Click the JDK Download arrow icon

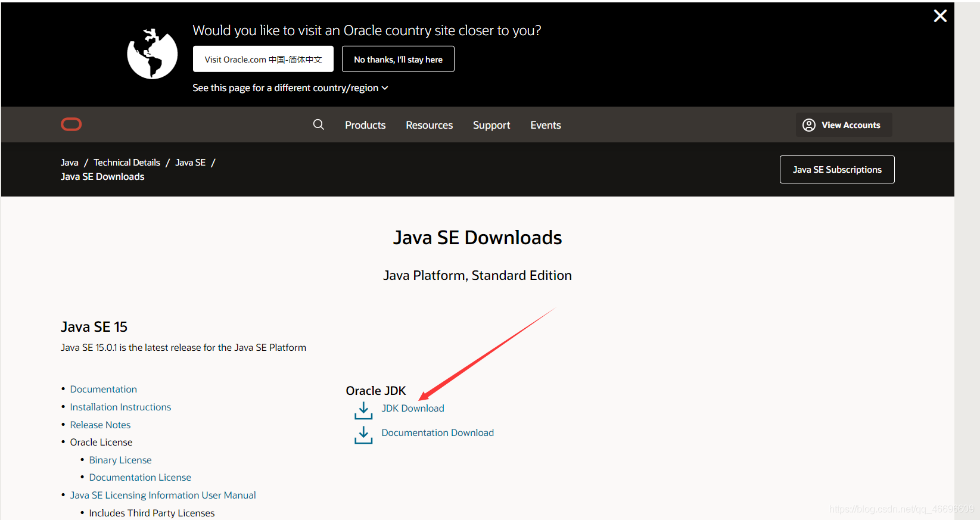pos(363,410)
